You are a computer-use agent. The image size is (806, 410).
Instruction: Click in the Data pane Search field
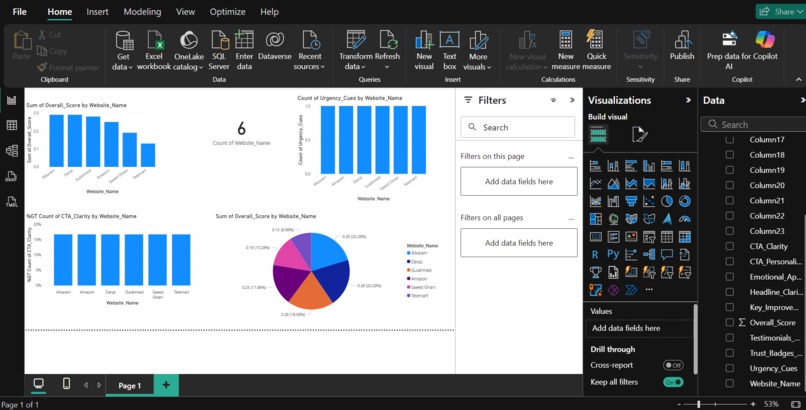753,124
